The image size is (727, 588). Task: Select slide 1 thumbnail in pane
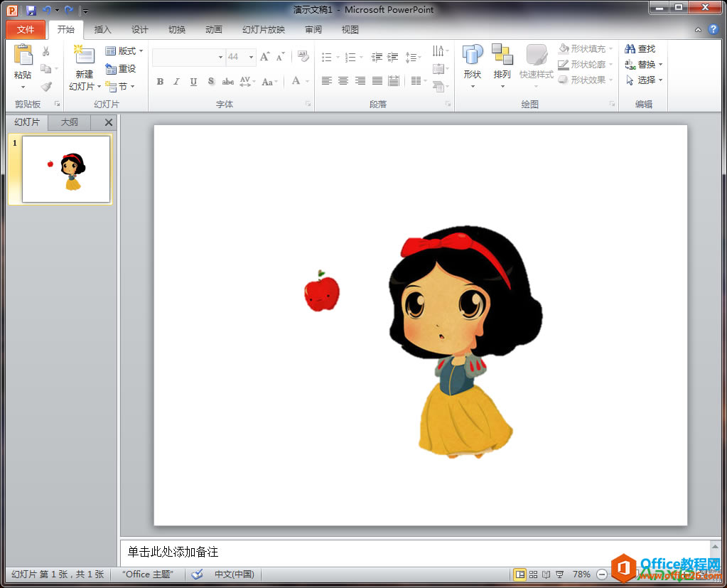(66, 169)
